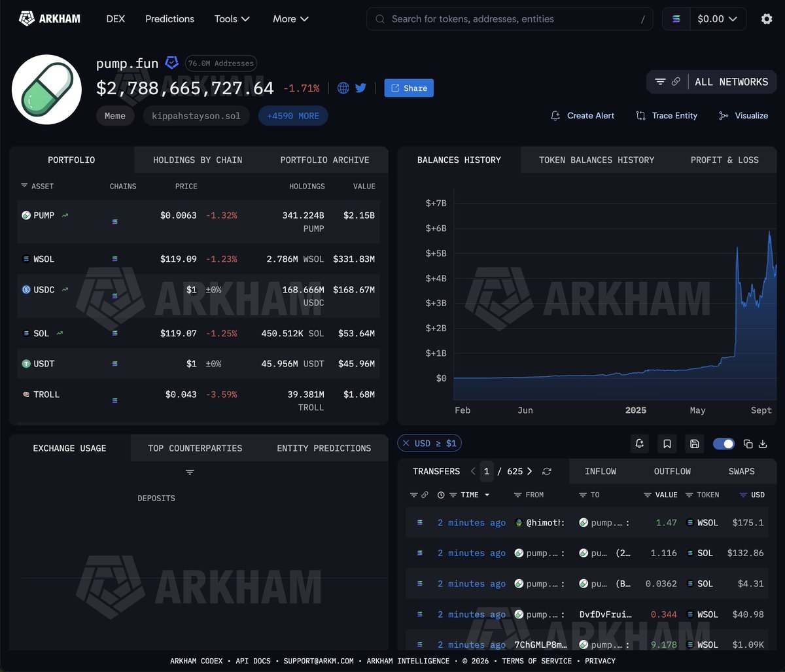Create a transfer alert via bell icon
This screenshot has height=672, width=785.
(639, 444)
